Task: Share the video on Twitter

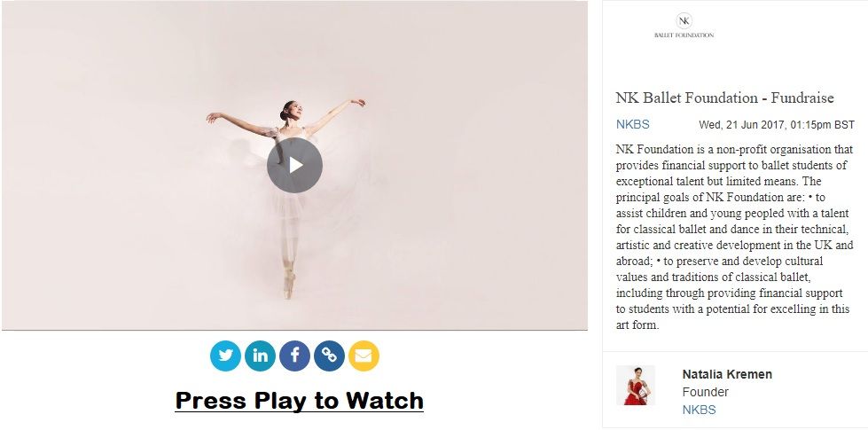Action: tap(225, 356)
